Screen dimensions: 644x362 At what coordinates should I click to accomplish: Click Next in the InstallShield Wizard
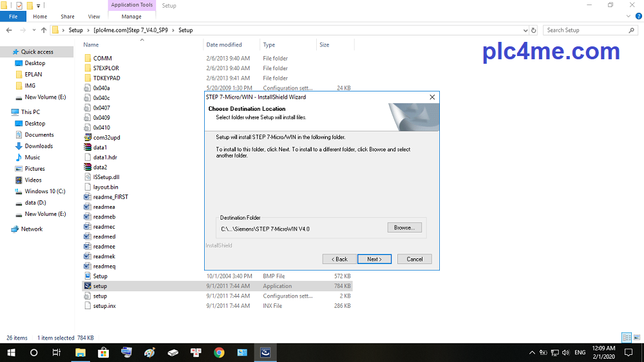click(374, 259)
